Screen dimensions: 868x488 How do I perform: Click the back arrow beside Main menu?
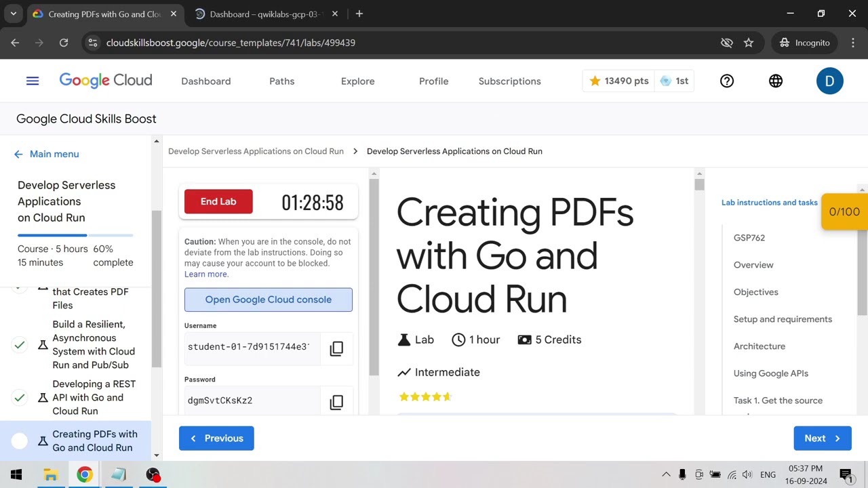[18, 154]
